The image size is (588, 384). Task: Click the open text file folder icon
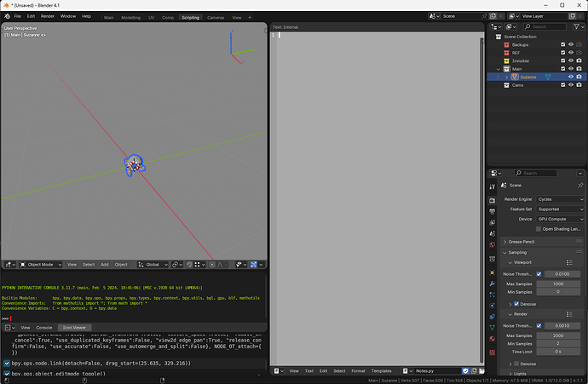coord(481,371)
